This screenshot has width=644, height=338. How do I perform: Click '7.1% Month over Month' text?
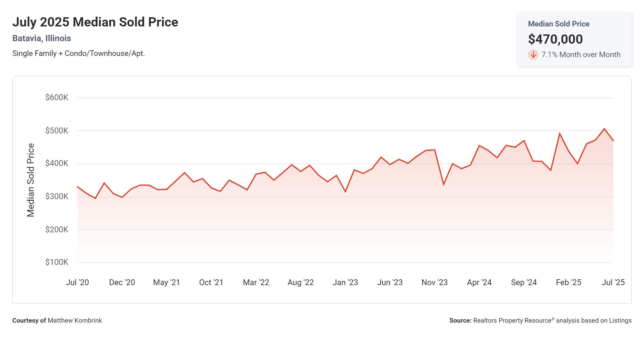tap(581, 55)
